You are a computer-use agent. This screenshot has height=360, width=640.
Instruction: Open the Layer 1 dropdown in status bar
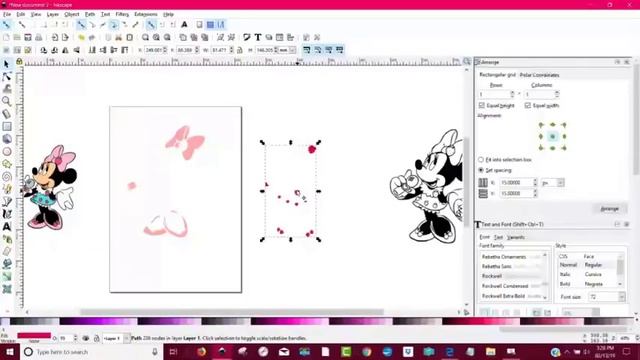pos(126,338)
